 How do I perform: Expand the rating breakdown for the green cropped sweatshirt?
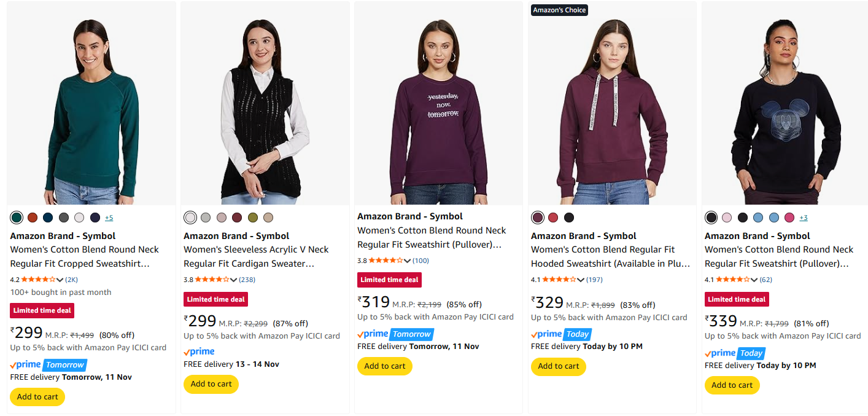[x=60, y=280]
